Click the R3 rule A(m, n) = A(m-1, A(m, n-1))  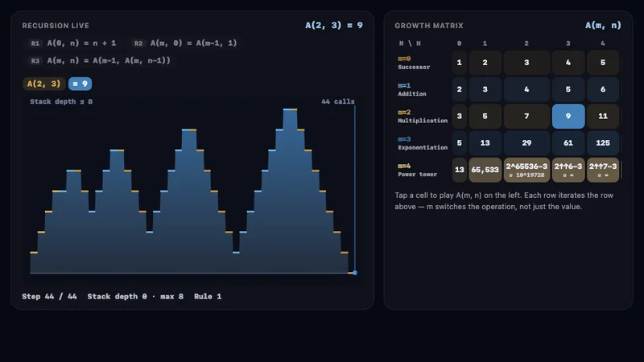pos(100,60)
